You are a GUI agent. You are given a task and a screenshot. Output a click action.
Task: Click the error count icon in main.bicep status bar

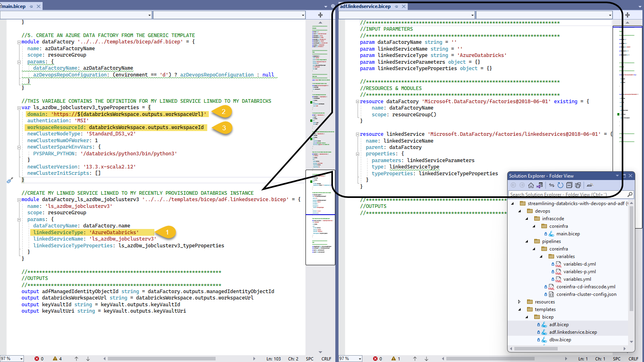tap(37, 359)
